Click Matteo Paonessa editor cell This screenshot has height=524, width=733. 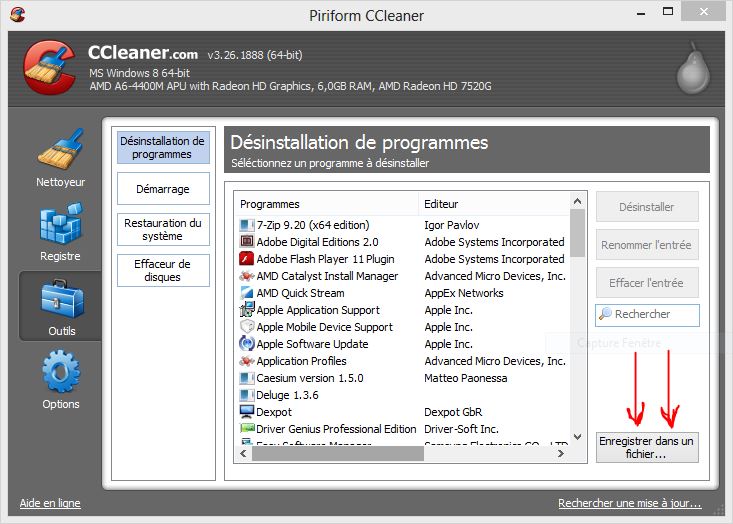[466, 378]
